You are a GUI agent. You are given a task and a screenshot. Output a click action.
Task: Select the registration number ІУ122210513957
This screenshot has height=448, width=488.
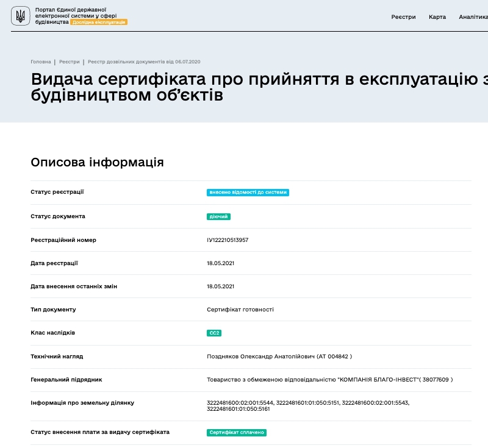pos(228,240)
